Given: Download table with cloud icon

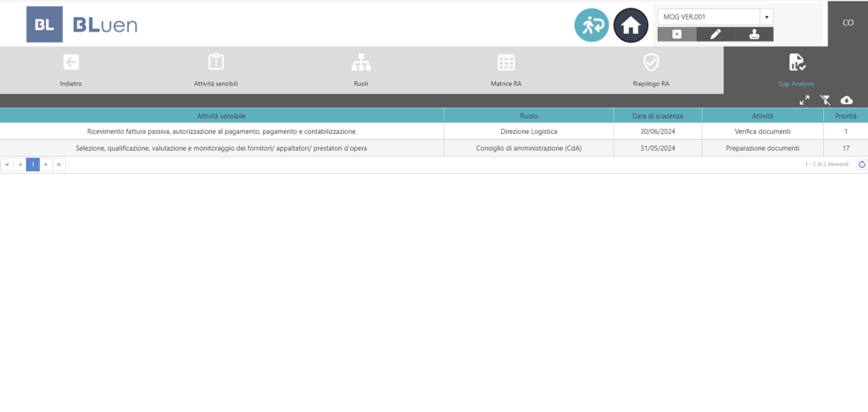Looking at the screenshot, I should 847,100.
